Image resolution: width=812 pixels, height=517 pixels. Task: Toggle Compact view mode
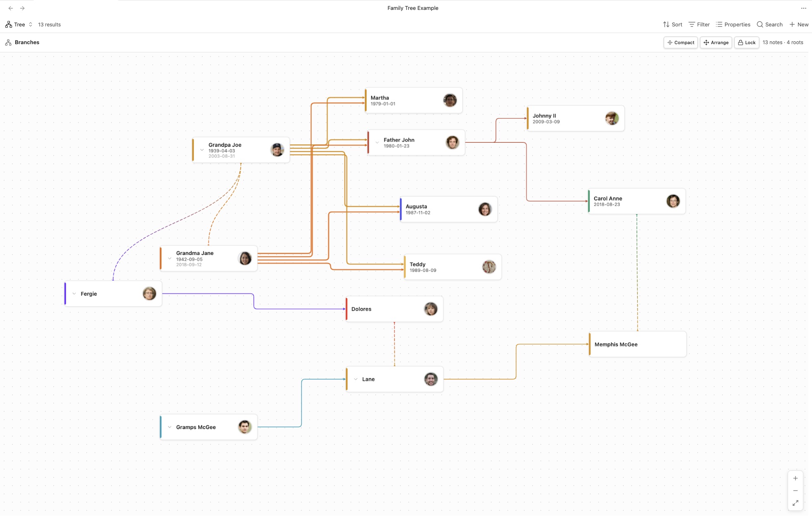[680, 42]
